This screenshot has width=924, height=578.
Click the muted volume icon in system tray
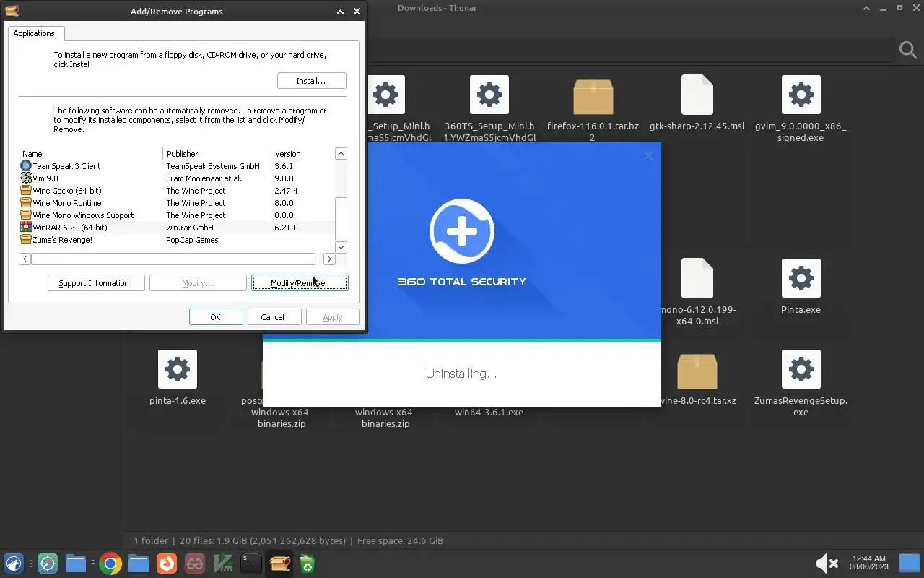point(827,564)
